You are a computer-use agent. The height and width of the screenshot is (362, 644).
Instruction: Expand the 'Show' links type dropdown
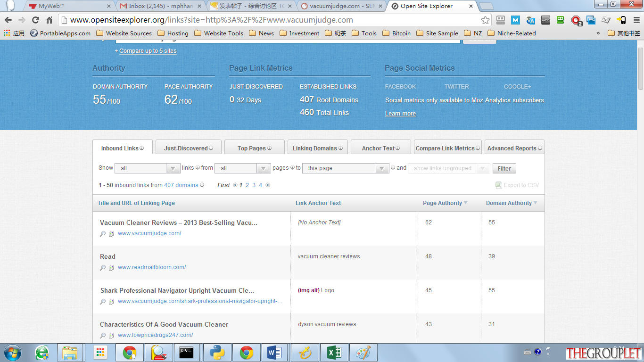pos(148,168)
